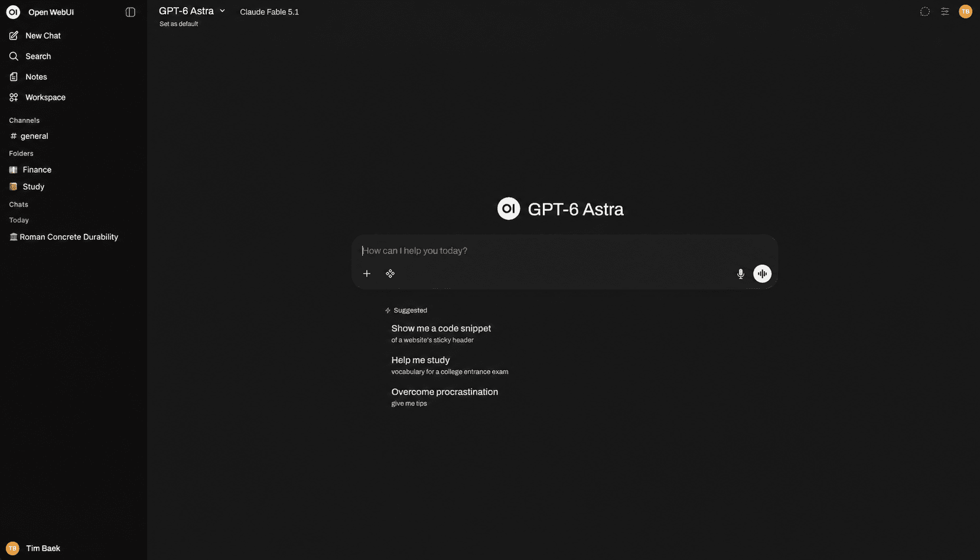Image resolution: width=980 pixels, height=560 pixels.
Task: Select the Claude Fable 5.1 model
Action: [269, 12]
